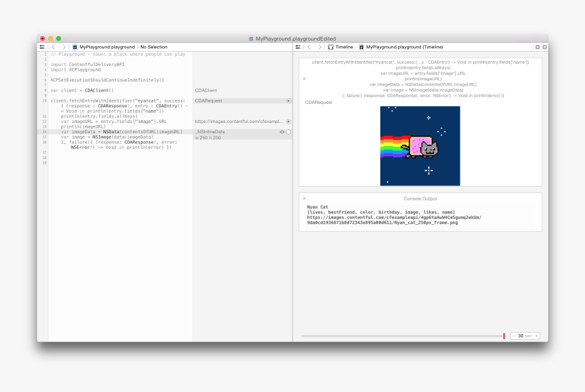The width and height of the screenshot is (585, 392).
Task: Open related items grid in left editor
Action: point(42,47)
